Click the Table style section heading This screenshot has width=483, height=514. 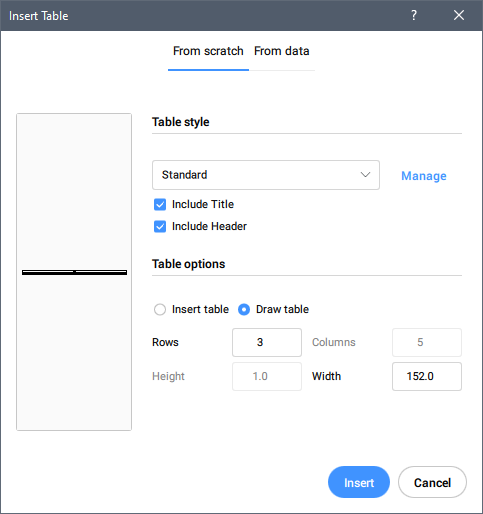(181, 122)
